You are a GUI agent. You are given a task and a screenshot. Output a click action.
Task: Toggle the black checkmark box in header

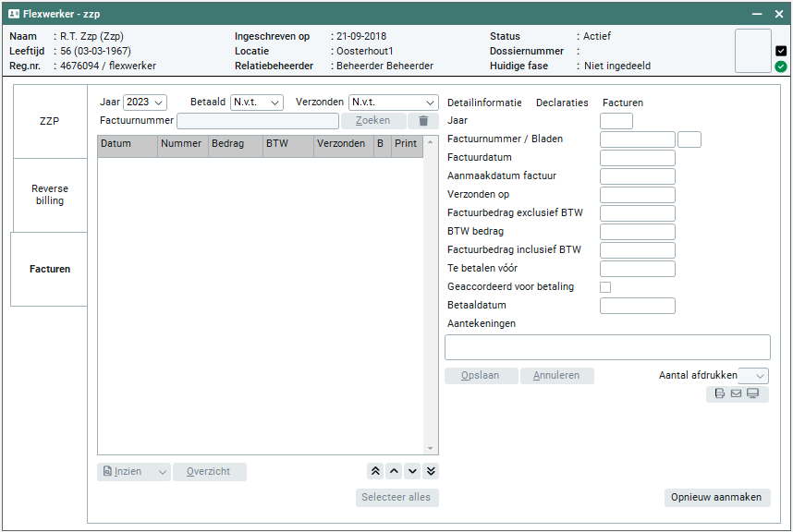point(781,51)
